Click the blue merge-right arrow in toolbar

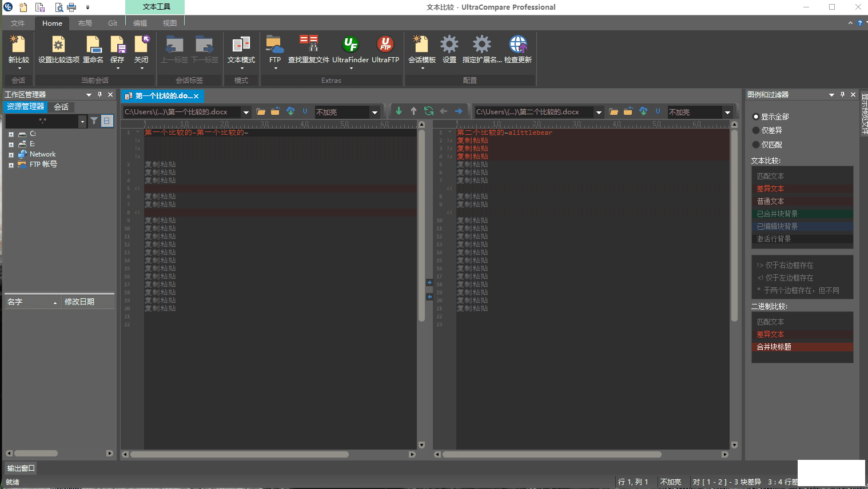pyautogui.click(x=459, y=111)
